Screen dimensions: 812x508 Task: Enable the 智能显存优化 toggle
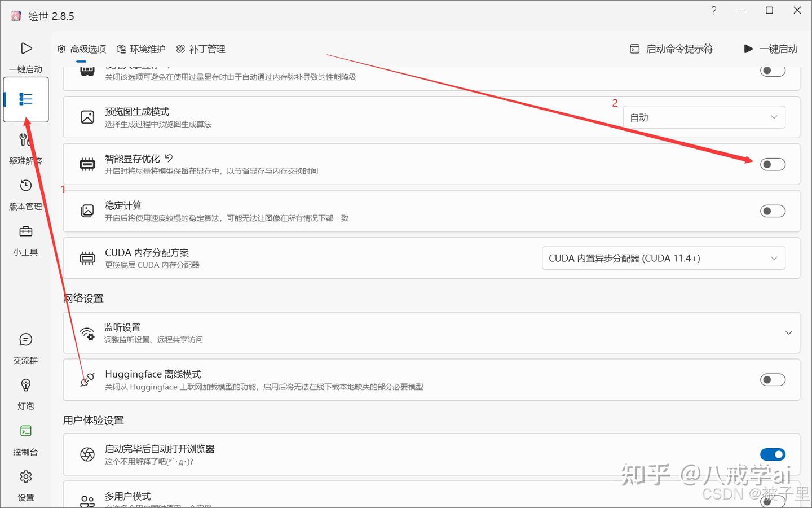coord(773,164)
